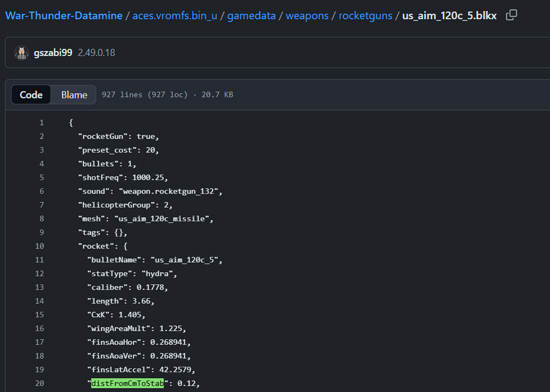The height and width of the screenshot is (392, 550).
Task: Click the highlighted distFromCmToStab text
Action: pyautogui.click(x=128, y=383)
